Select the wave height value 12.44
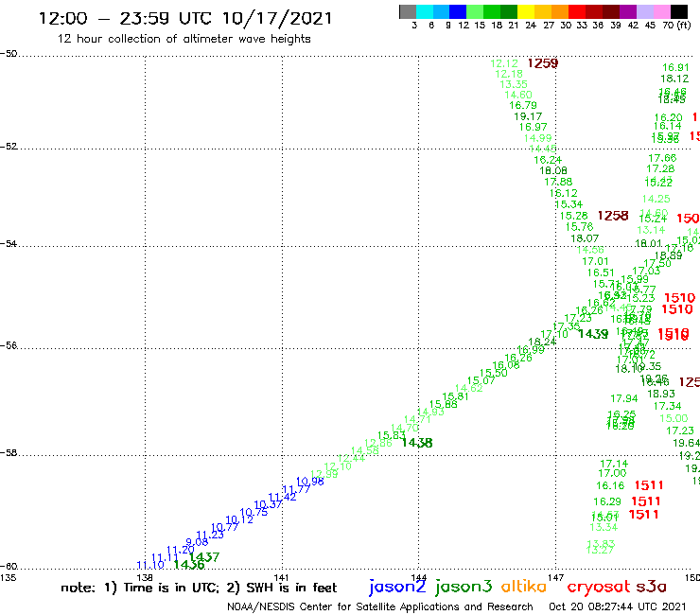The width and height of the screenshot is (700, 615). [351, 458]
